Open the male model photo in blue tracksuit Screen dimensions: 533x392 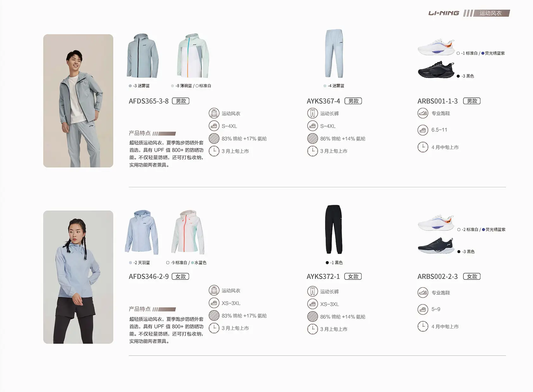(x=78, y=101)
